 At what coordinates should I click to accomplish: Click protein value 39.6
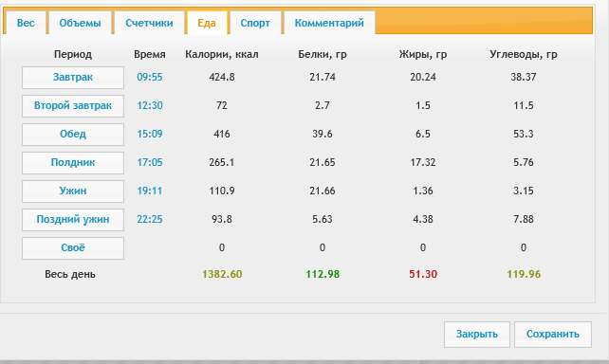pos(323,134)
